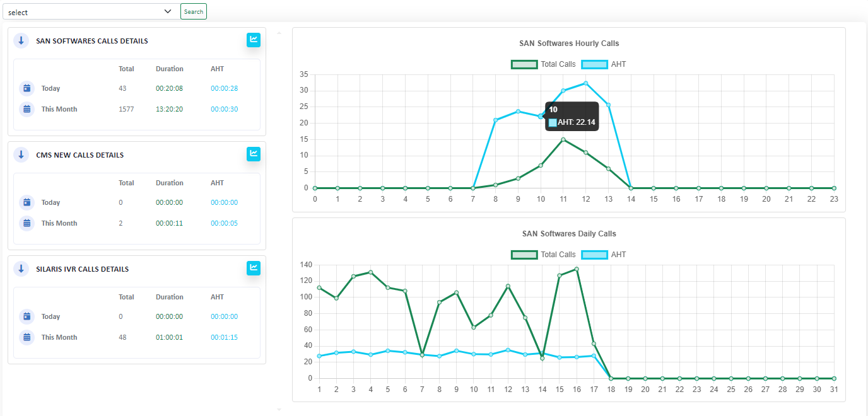Collapse the CMS NEW CALLS DETAILS card
The width and height of the screenshot is (868, 416).
point(21,154)
